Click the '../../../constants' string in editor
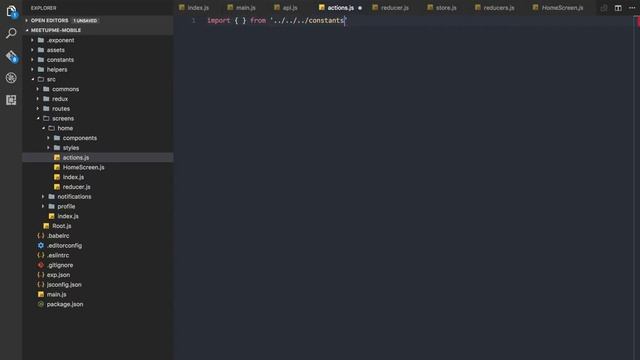Viewport: 640px width, 360px height. point(308,20)
